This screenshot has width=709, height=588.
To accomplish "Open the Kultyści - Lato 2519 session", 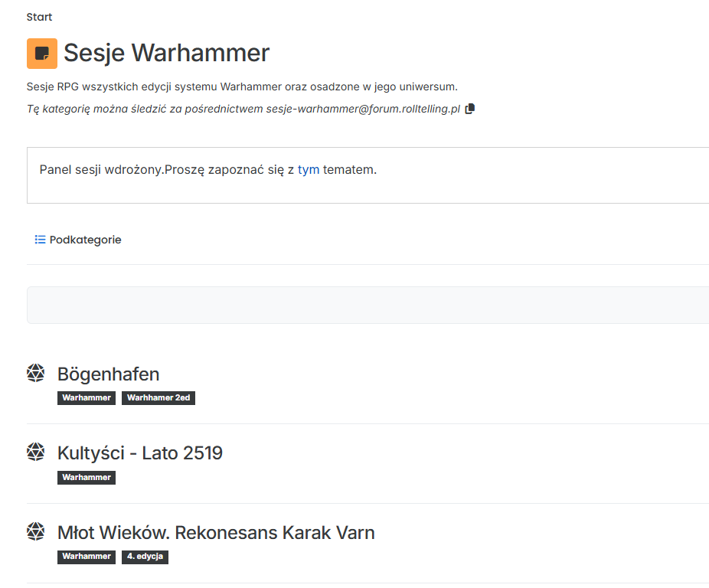I will point(139,453).
